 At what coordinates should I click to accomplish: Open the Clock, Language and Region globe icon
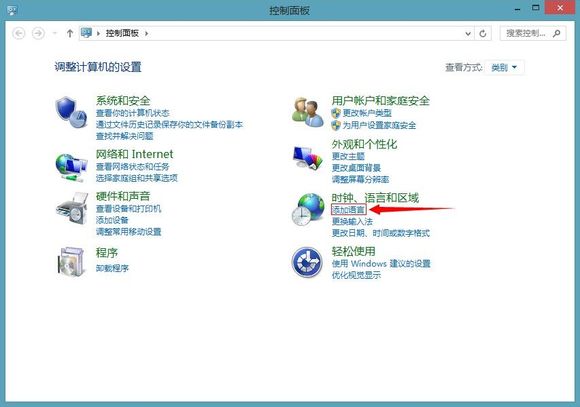[308, 209]
